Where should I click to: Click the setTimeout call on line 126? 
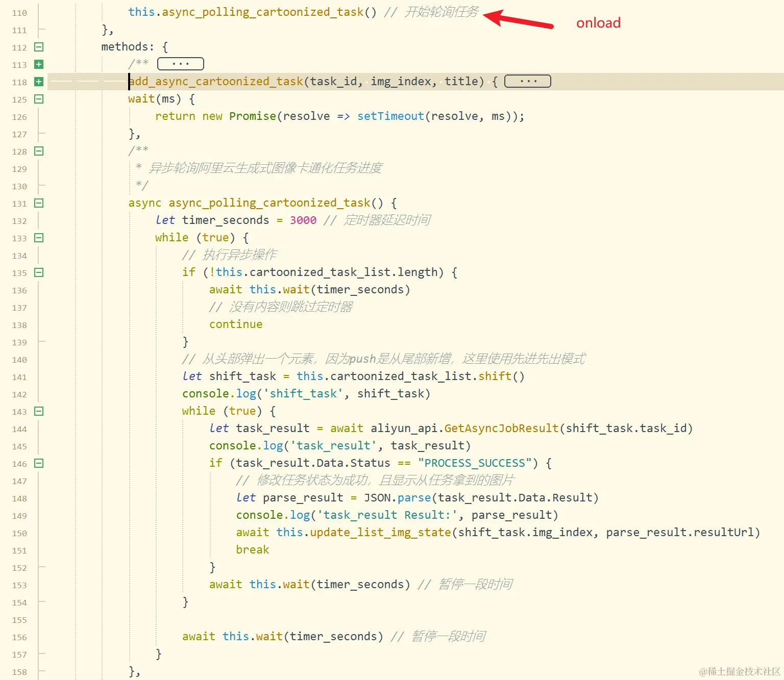point(390,116)
